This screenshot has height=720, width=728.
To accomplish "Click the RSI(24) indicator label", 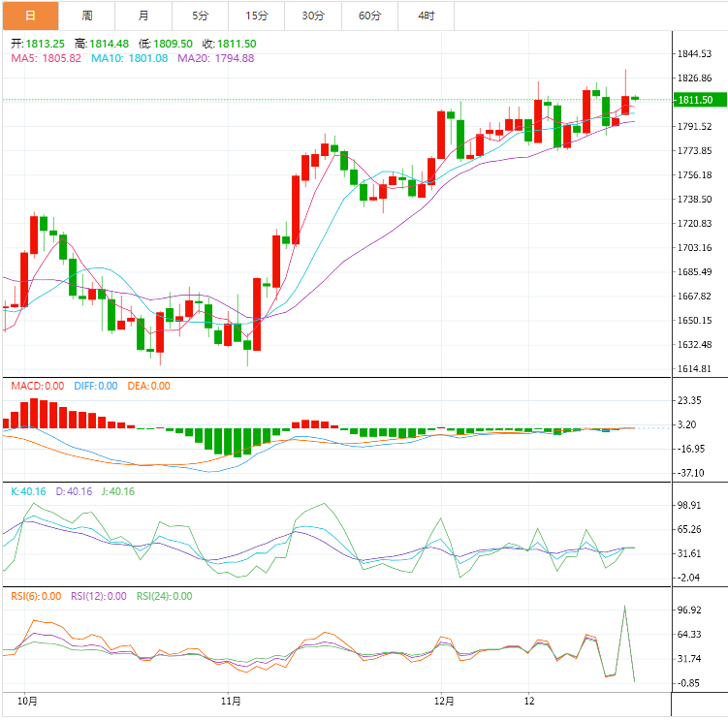I will tap(163, 596).
